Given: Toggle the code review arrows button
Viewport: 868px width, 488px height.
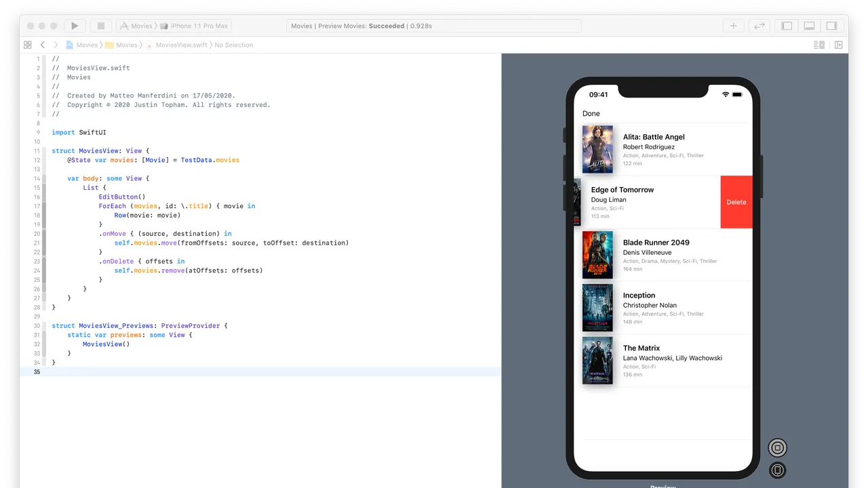Looking at the screenshot, I should pos(759,26).
